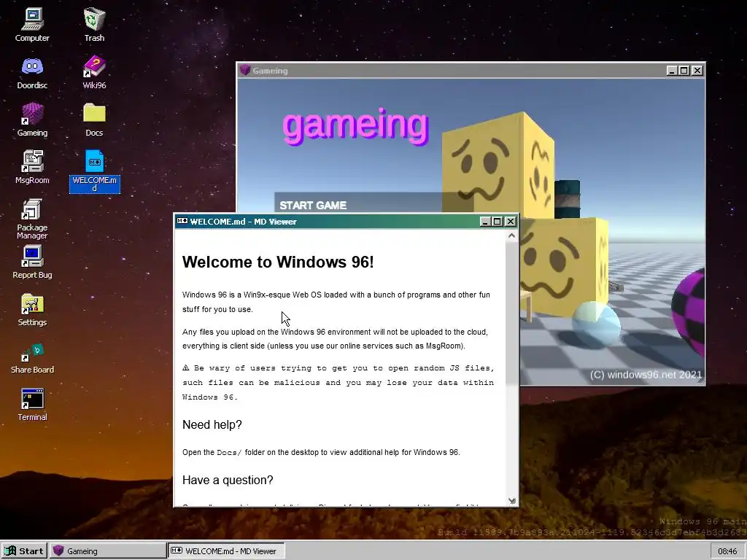This screenshot has width=747, height=560.
Task: Switch to Gameing in the taskbar
Action: [108, 551]
